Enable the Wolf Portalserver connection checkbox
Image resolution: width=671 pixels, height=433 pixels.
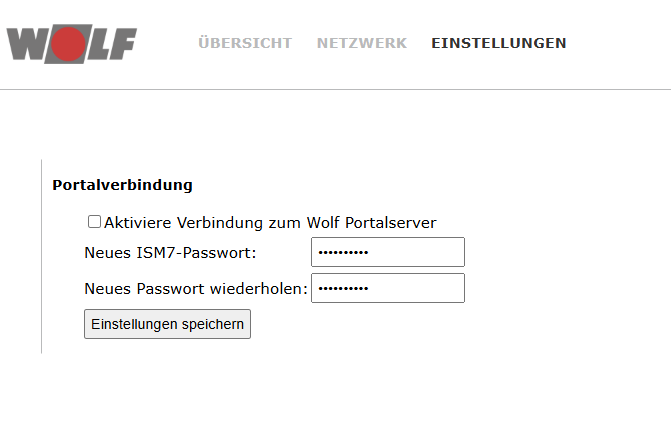click(x=95, y=222)
